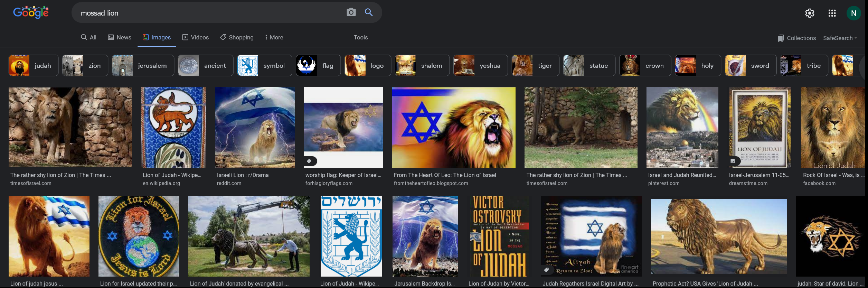Open the Lion for Israel patch thumbnail
The width and height of the screenshot is (868, 288).
(x=139, y=236)
